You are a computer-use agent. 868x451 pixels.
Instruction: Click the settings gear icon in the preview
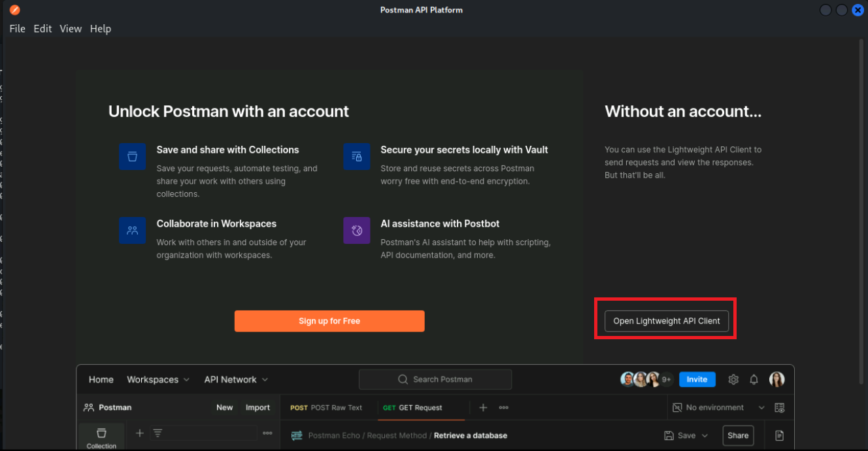click(x=733, y=379)
